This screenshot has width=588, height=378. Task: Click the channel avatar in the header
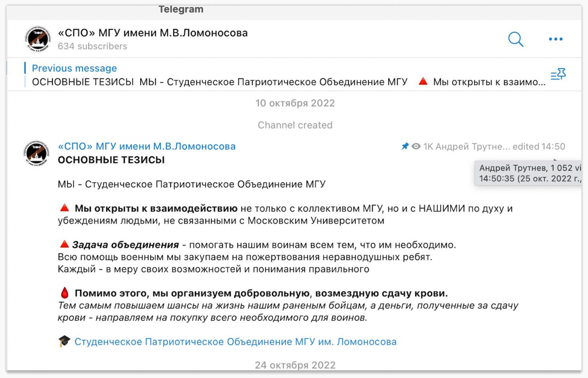pos(38,39)
